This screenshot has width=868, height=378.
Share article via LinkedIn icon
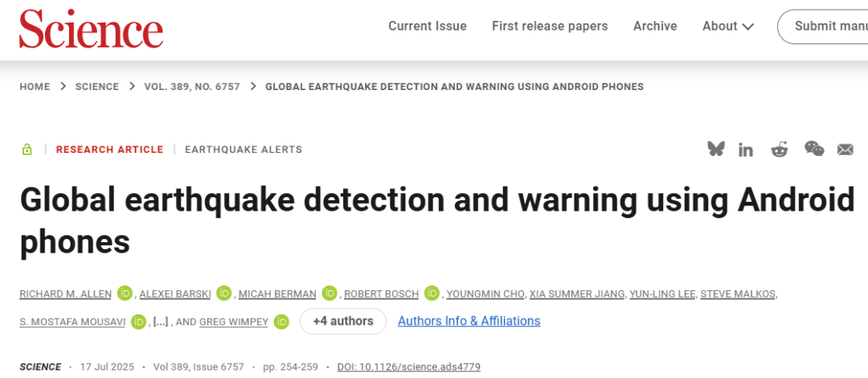coord(746,150)
